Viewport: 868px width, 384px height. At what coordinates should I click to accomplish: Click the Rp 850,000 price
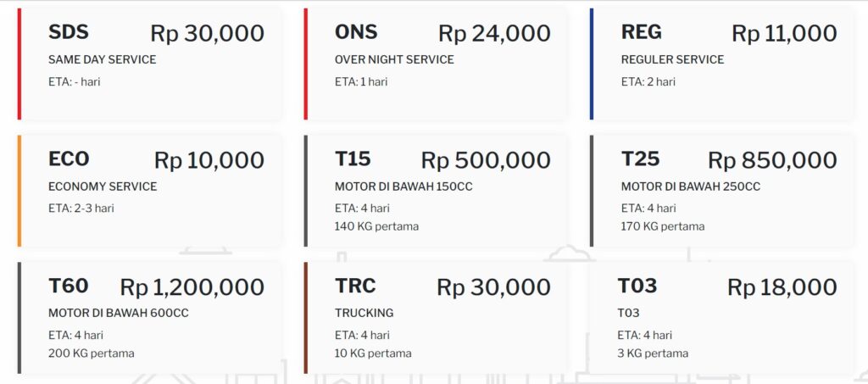pos(772,160)
